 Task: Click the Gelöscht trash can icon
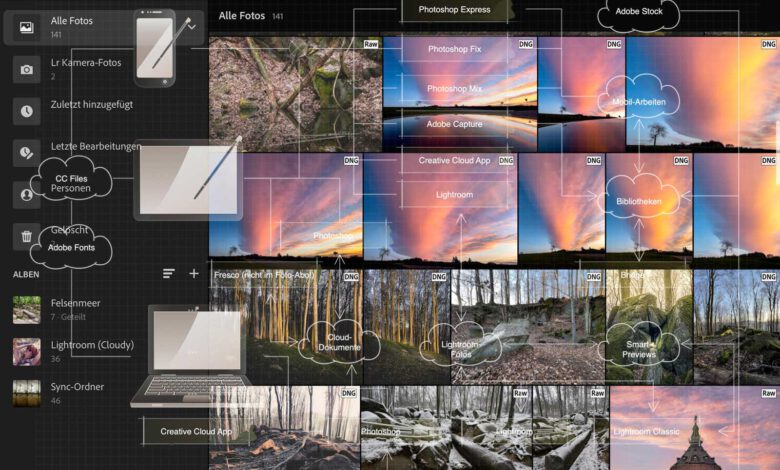(26, 236)
